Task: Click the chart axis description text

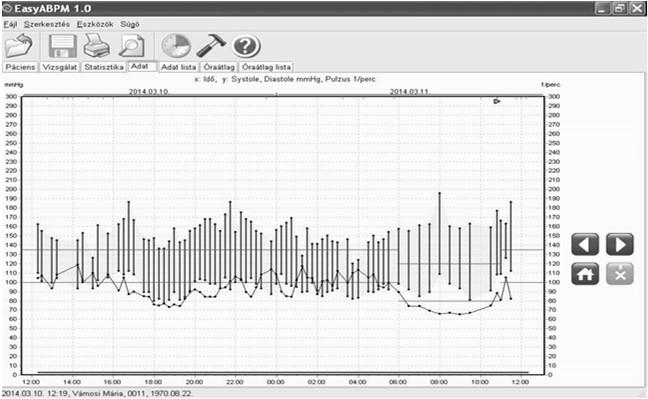Action: 285,79
